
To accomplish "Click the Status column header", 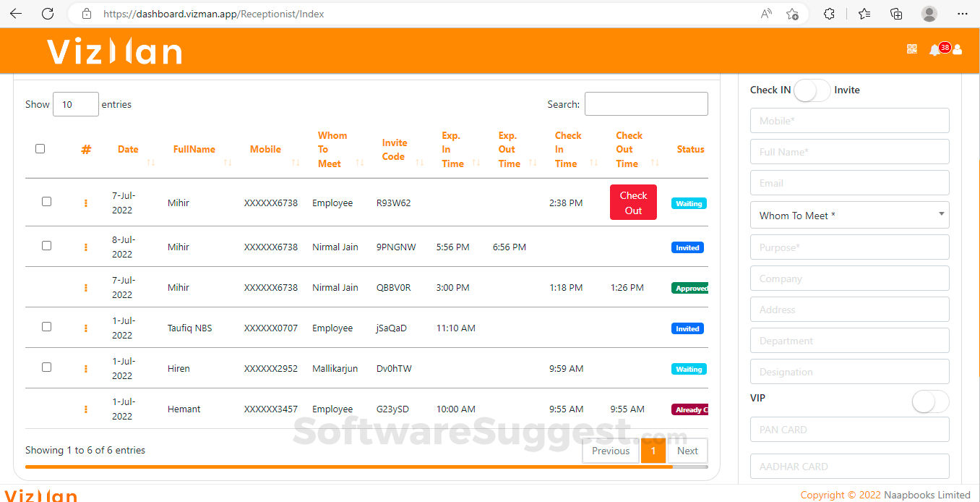I will [x=690, y=150].
